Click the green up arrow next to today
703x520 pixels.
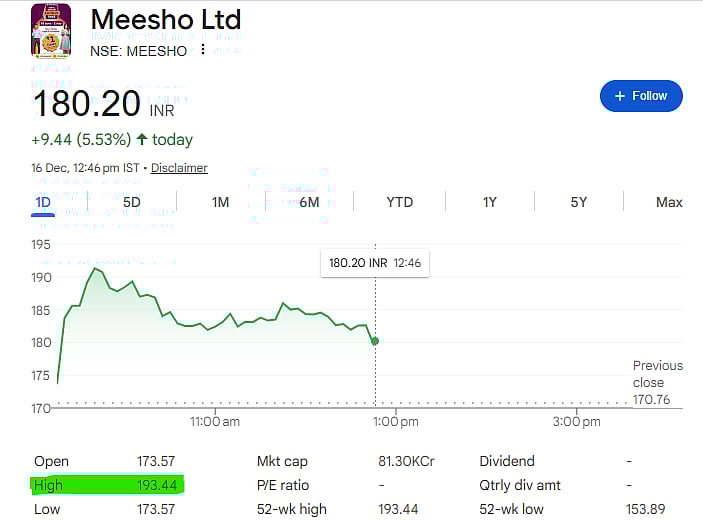pos(141,139)
